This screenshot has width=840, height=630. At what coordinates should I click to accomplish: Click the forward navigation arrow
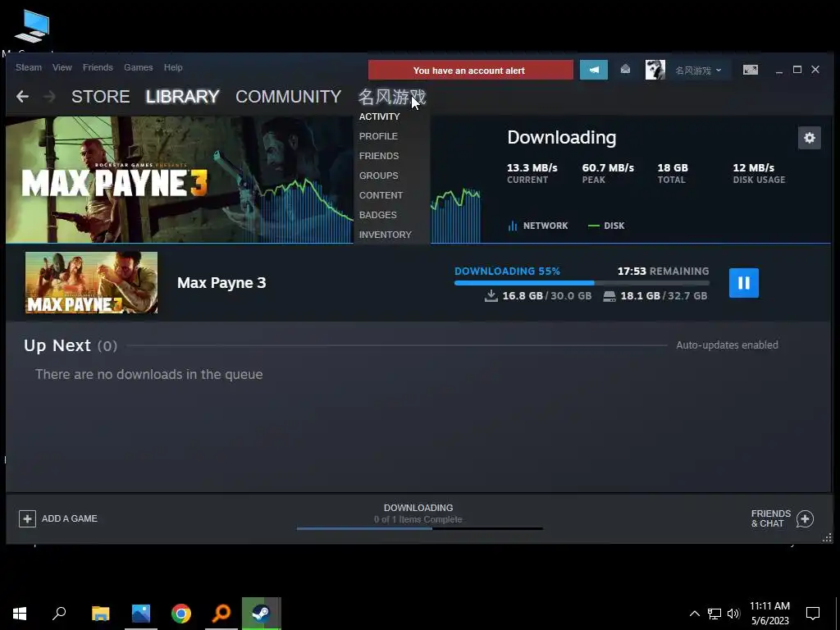click(x=49, y=97)
